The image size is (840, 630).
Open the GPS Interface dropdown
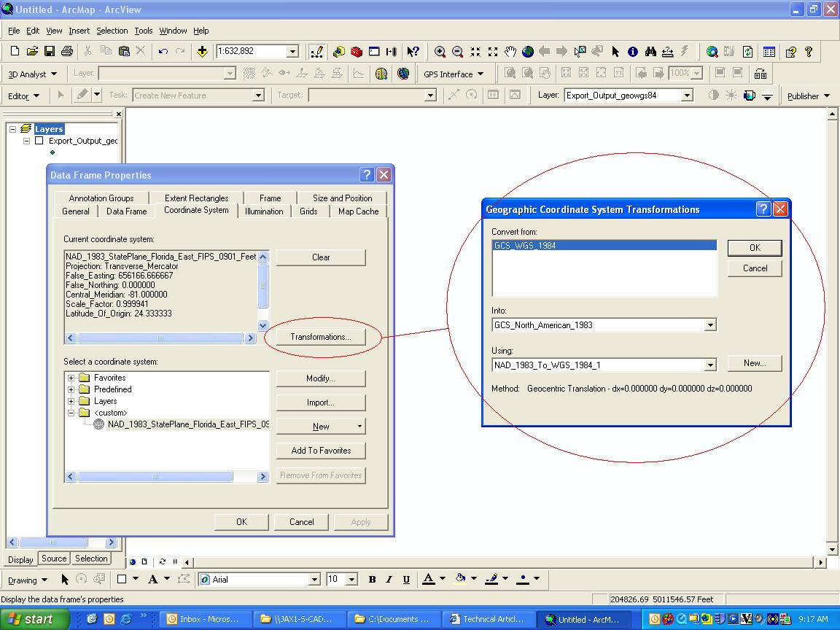tap(454, 74)
